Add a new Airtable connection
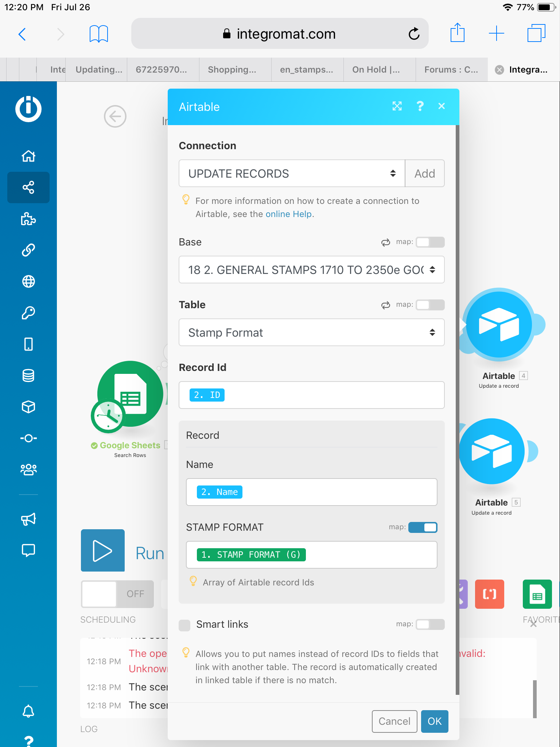This screenshot has width=560, height=747. 425,173
